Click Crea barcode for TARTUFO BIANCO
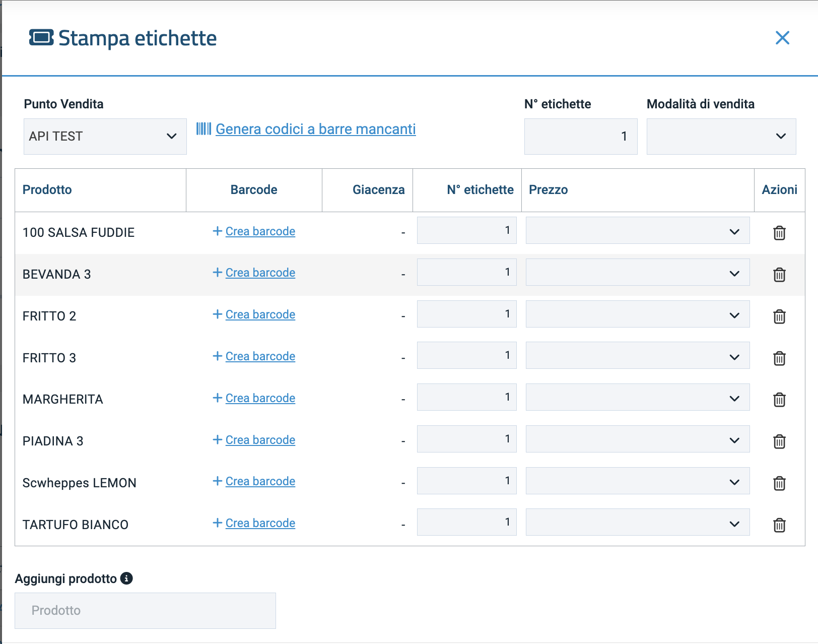The width and height of the screenshot is (818, 644). [x=260, y=523]
